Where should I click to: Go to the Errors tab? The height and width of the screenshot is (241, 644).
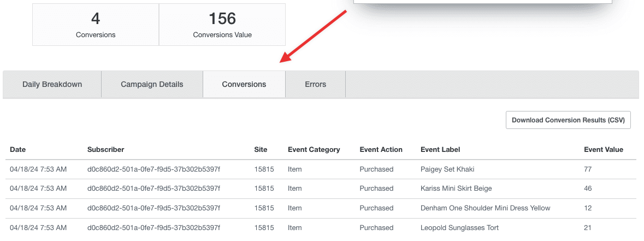click(315, 84)
